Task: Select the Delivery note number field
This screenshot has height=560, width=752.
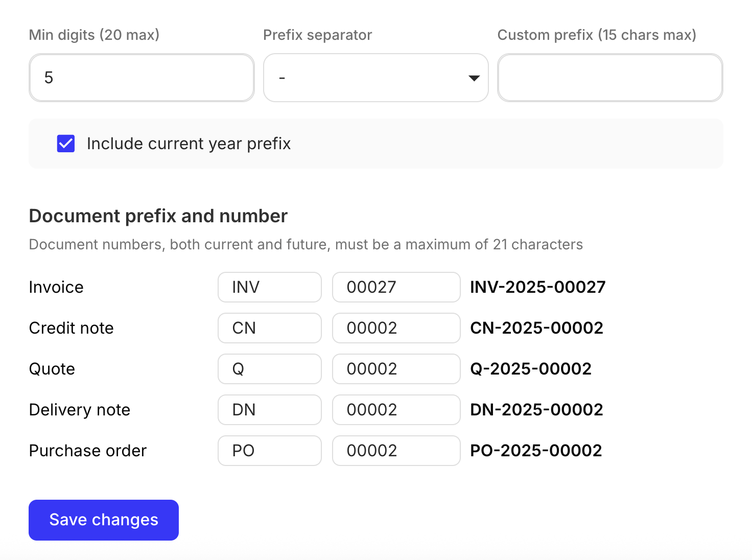Action: (396, 410)
